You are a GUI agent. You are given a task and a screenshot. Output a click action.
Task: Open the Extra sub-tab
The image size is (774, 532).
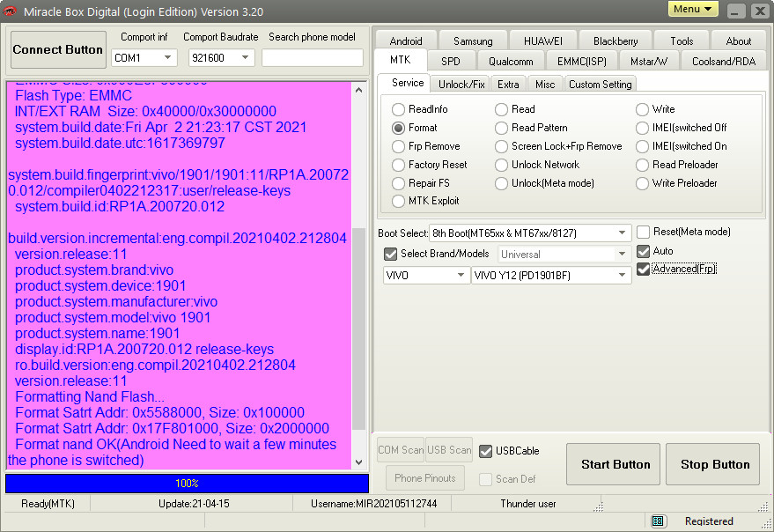pos(508,85)
